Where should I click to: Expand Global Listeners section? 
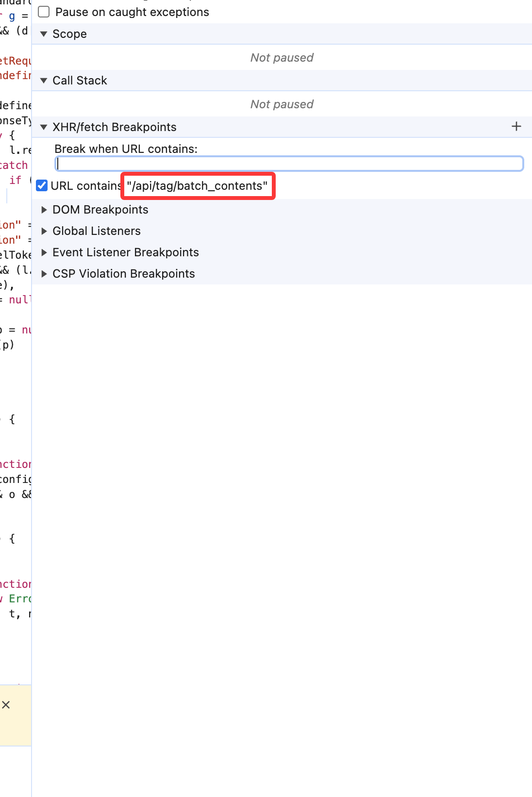(44, 231)
